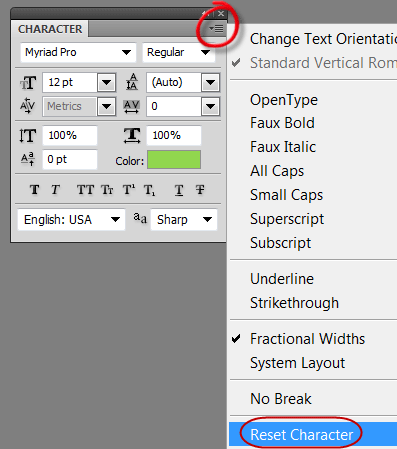Toggle the Subscript button in the panel
Screen dimensions: 397x449
[x=149, y=190]
